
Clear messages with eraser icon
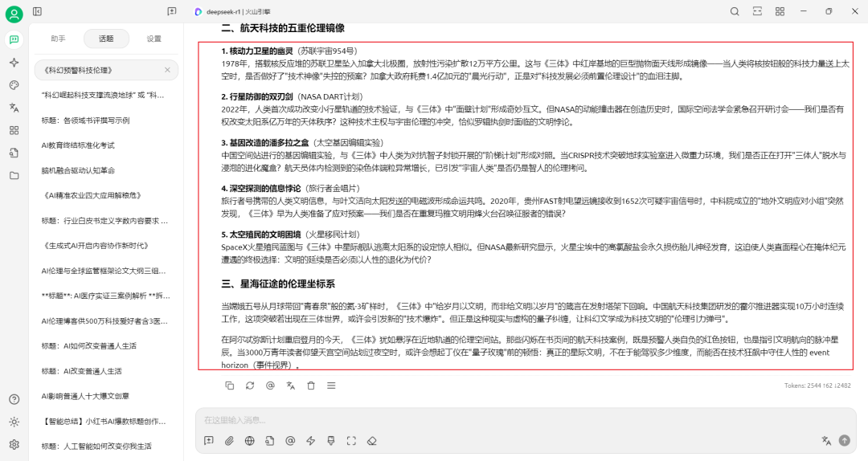372,441
